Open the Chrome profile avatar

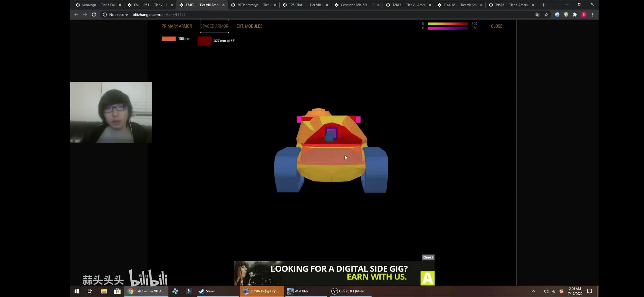pyautogui.click(x=584, y=15)
